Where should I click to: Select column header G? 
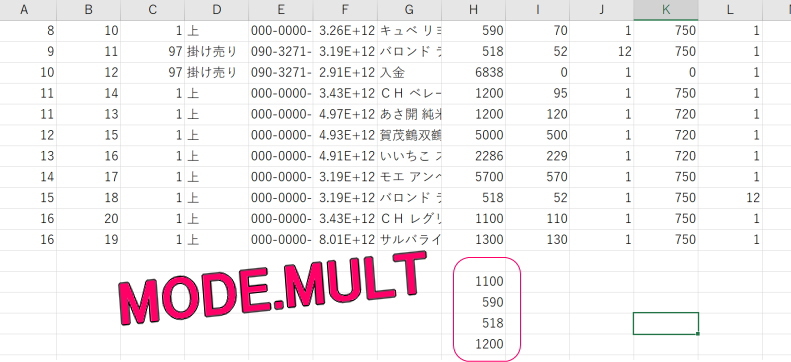409,10
